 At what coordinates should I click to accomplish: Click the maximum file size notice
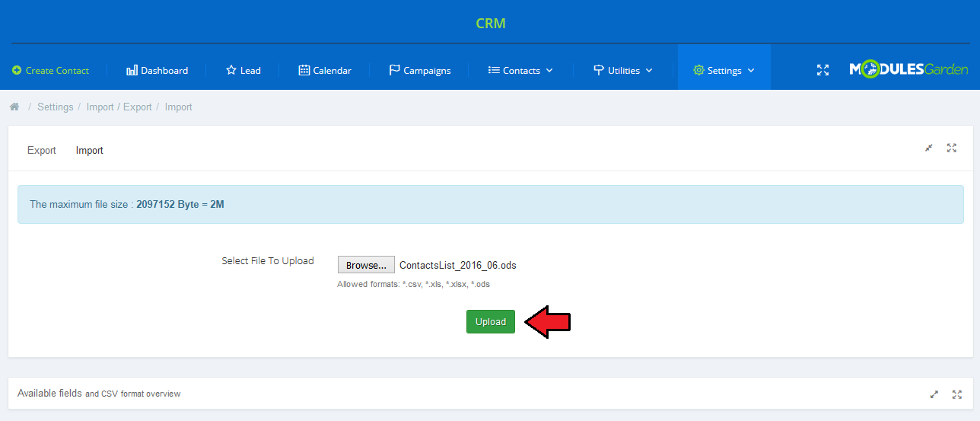click(x=491, y=205)
